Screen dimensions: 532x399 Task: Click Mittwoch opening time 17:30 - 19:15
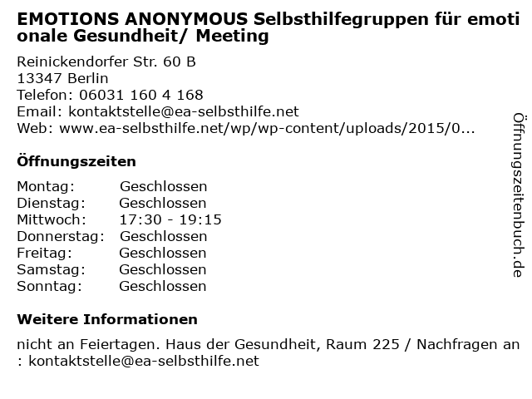[x=170, y=219]
